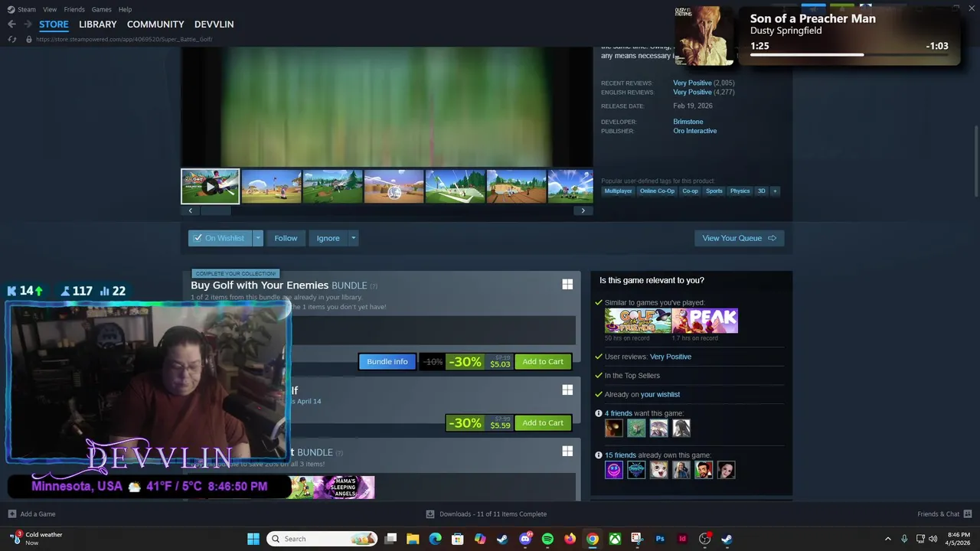Viewport: 980px width, 551px height.
Task: Open the Games menu
Action: point(102,9)
